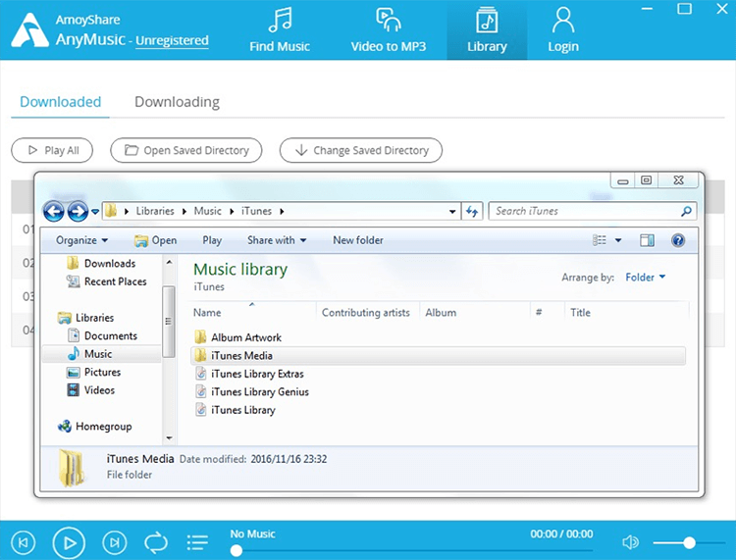Refresh the iTunes folder view
This screenshot has height=560, width=736.
pyautogui.click(x=472, y=212)
